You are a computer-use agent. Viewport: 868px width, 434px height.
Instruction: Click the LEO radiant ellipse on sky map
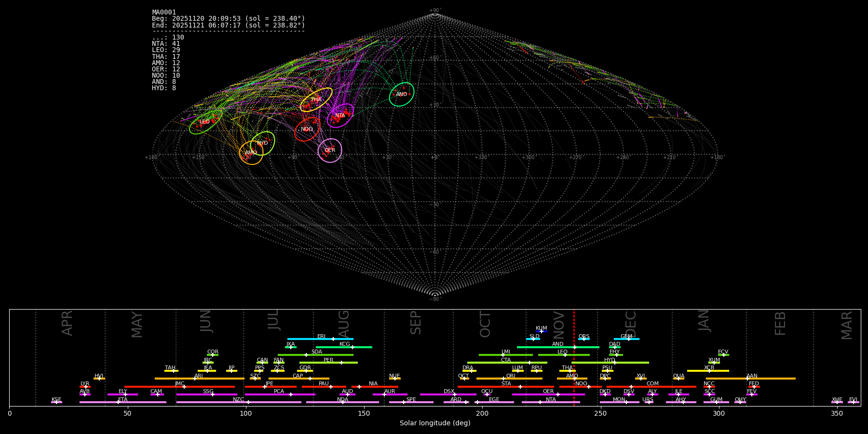click(x=206, y=122)
